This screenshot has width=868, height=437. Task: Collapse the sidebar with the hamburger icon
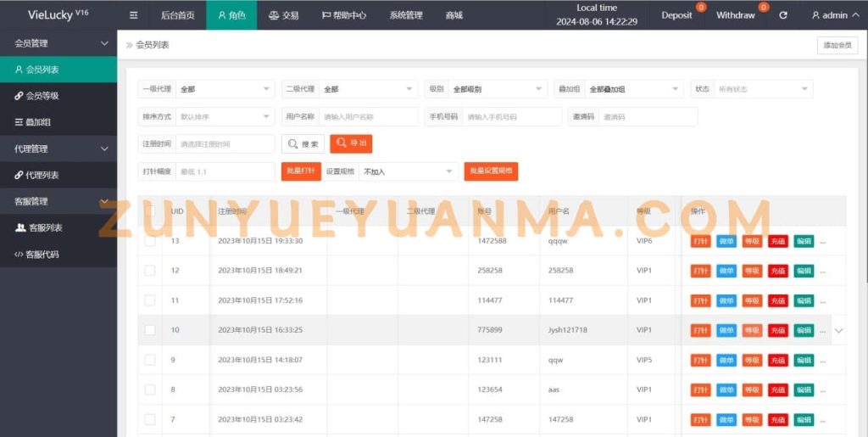[133, 15]
